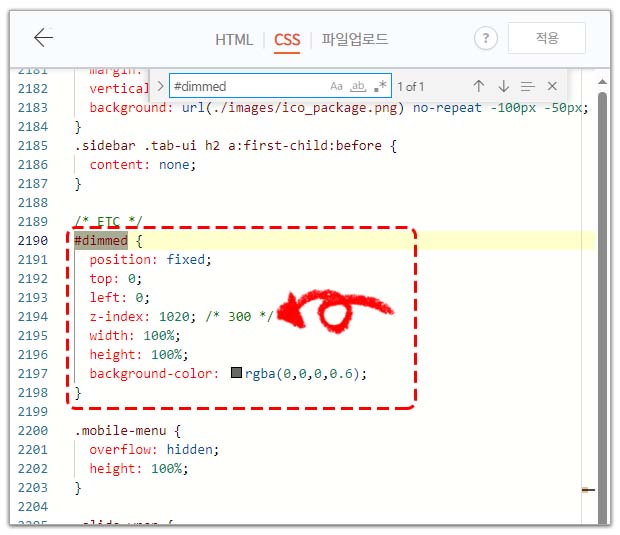This screenshot has width=620, height=535.
Task: Click line number 2194
Action: point(32,316)
